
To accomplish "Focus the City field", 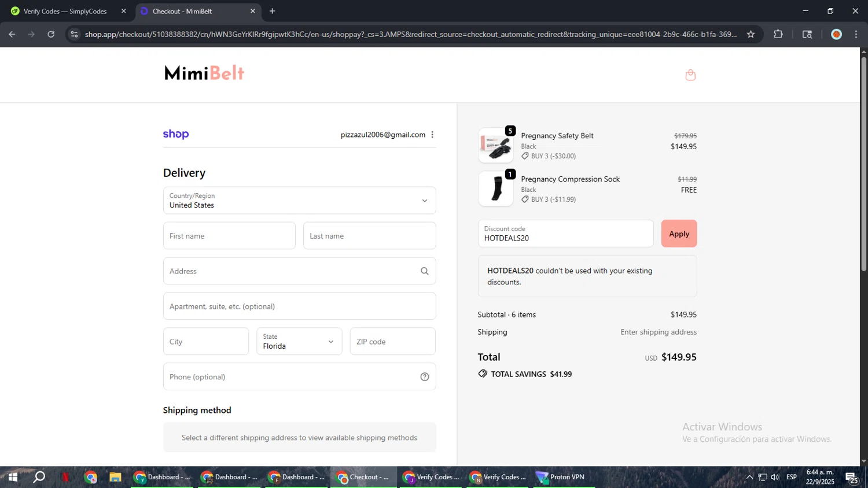I will (x=206, y=341).
